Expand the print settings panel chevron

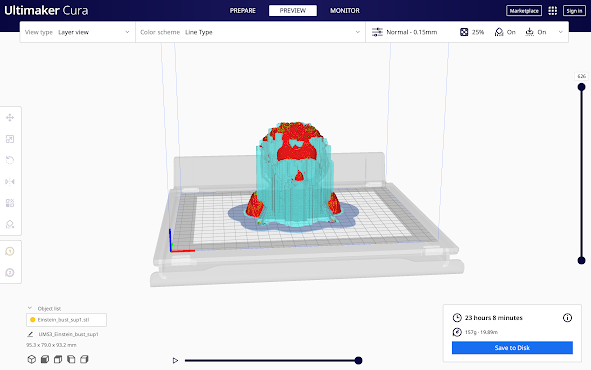pos(560,32)
